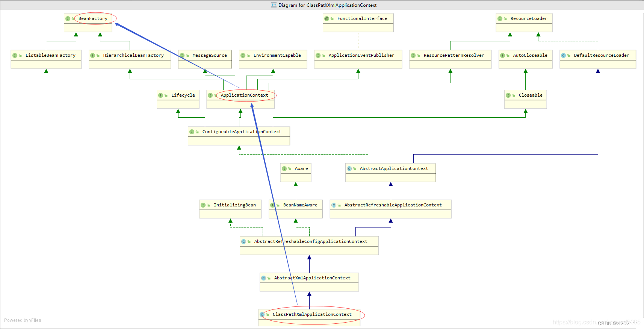Click the class icon of DefaultResourceLoader node

click(x=563, y=55)
